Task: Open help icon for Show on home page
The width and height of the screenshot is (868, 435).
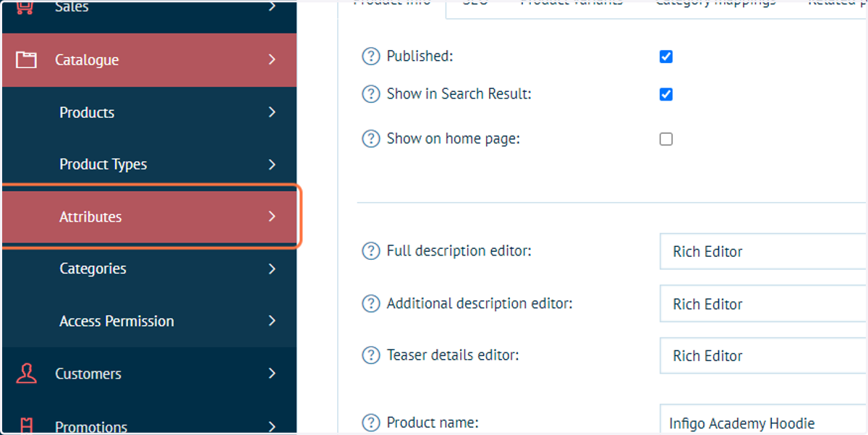Action: [370, 139]
